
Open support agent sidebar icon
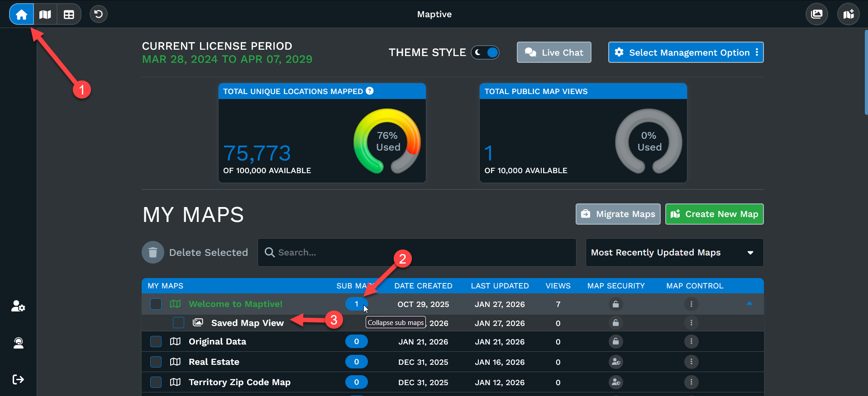pos(18,343)
